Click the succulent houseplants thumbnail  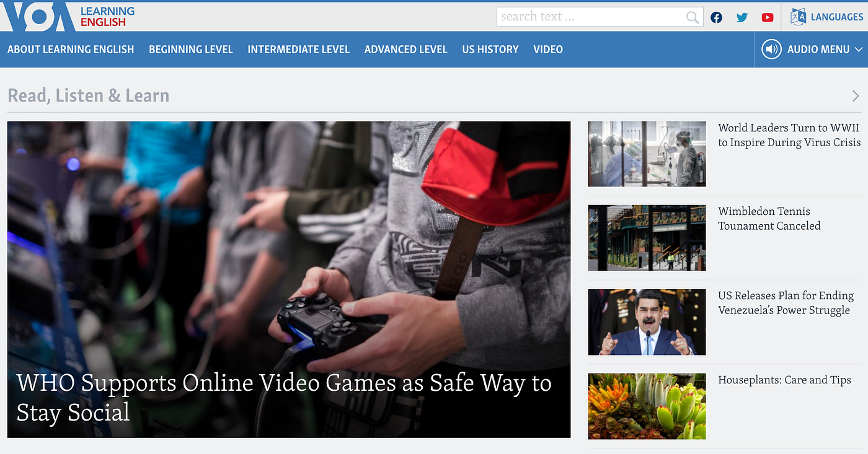point(647,406)
